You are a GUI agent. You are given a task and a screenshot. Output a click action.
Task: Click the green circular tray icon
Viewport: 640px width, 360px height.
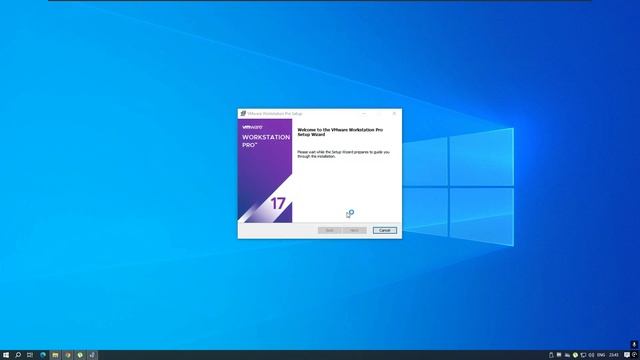pyautogui.click(x=575, y=355)
